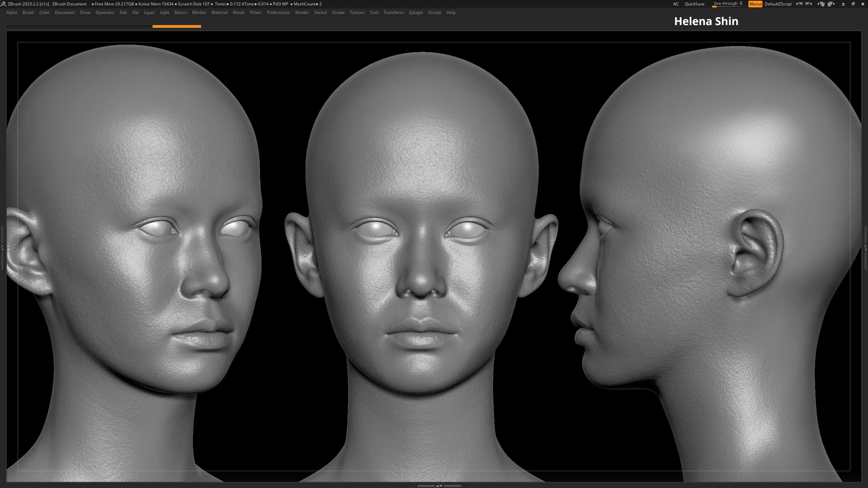The image size is (868, 488).
Task: Open the Light menu
Action: [x=164, y=12]
